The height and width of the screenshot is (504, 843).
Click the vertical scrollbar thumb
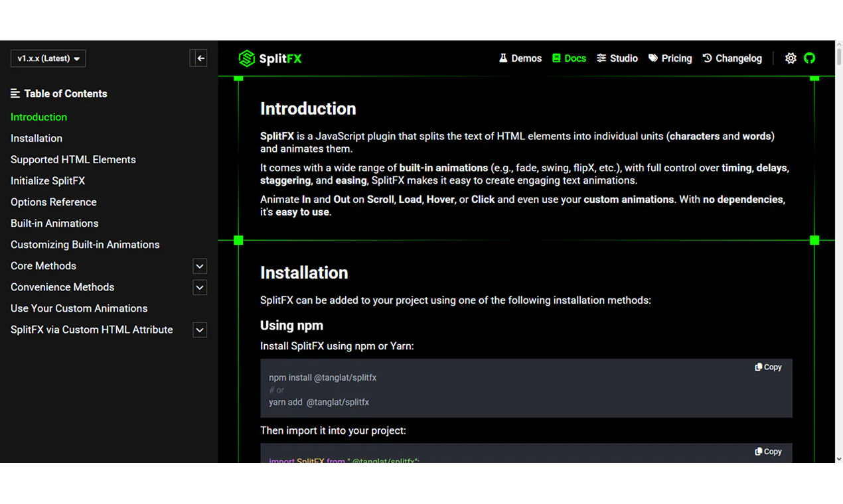(839, 58)
